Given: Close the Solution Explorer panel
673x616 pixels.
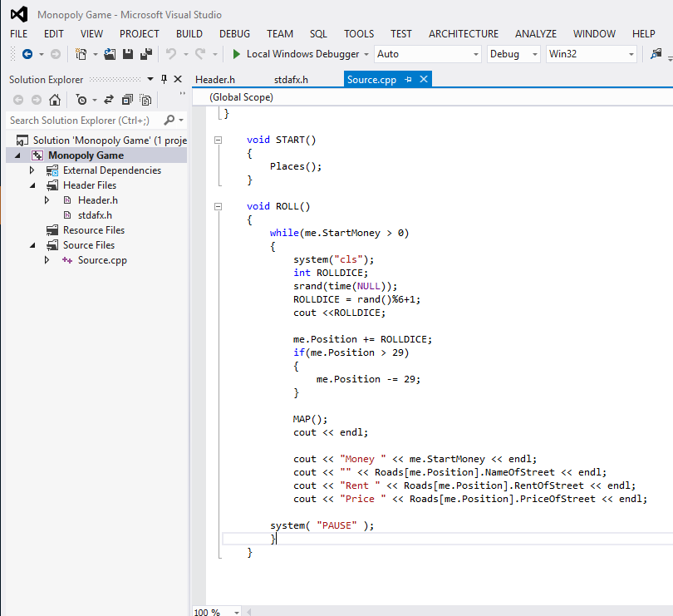Looking at the screenshot, I should pyautogui.click(x=178, y=79).
